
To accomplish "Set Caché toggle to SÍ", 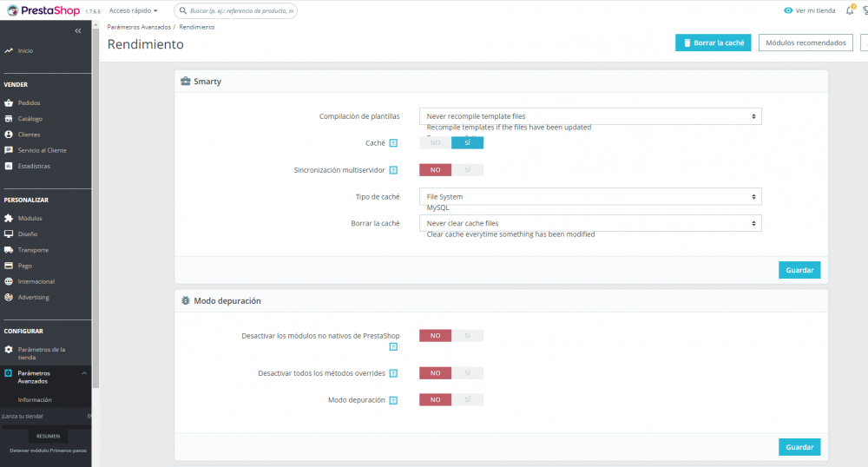I will pos(467,142).
